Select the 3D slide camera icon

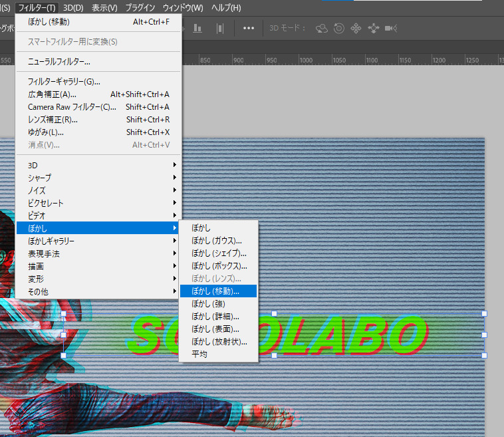tap(373, 28)
